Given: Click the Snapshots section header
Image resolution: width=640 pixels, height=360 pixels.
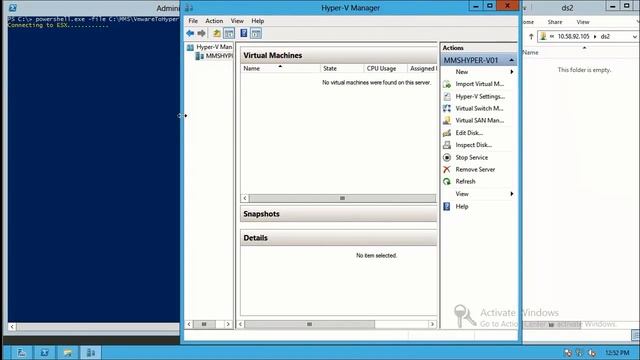Looking at the screenshot, I should click(x=338, y=214).
